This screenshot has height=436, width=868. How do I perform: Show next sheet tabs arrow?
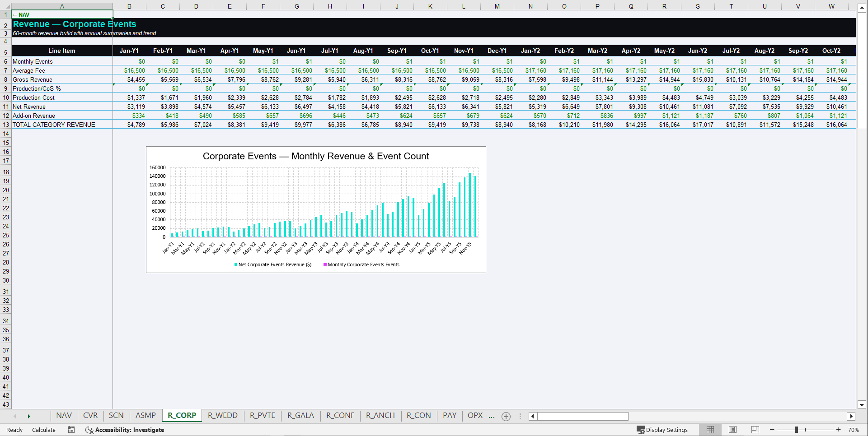click(x=29, y=416)
